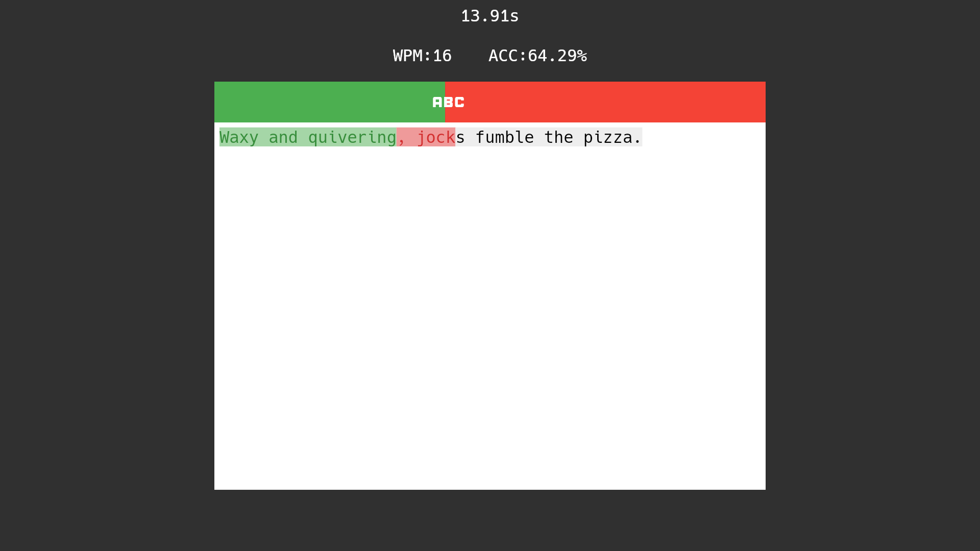Click on the ACC:64.29% accuracy display
The width and height of the screenshot is (980, 551).
point(538,55)
